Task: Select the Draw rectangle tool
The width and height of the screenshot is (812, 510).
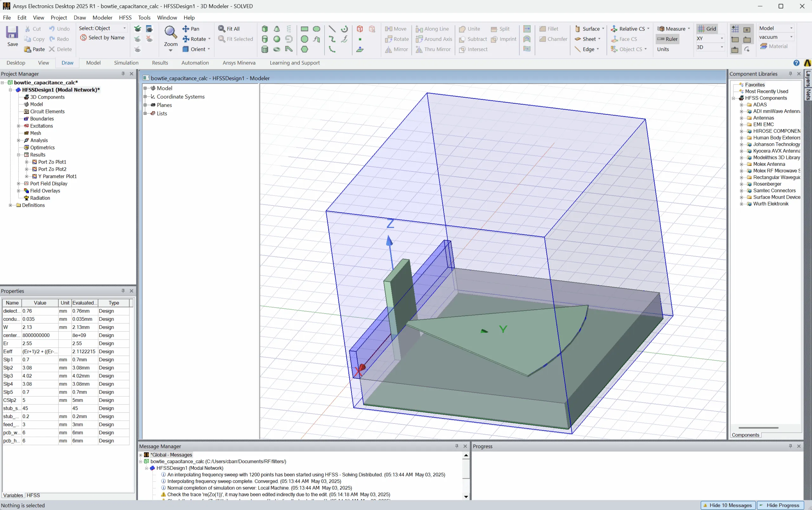Action: (x=304, y=29)
